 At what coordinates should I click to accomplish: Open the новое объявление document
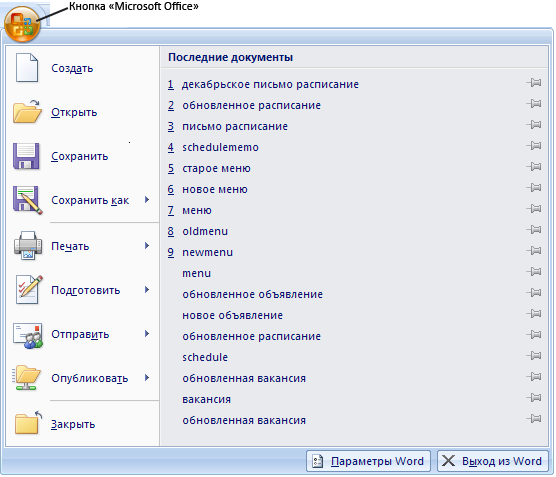[x=233, y=315]
